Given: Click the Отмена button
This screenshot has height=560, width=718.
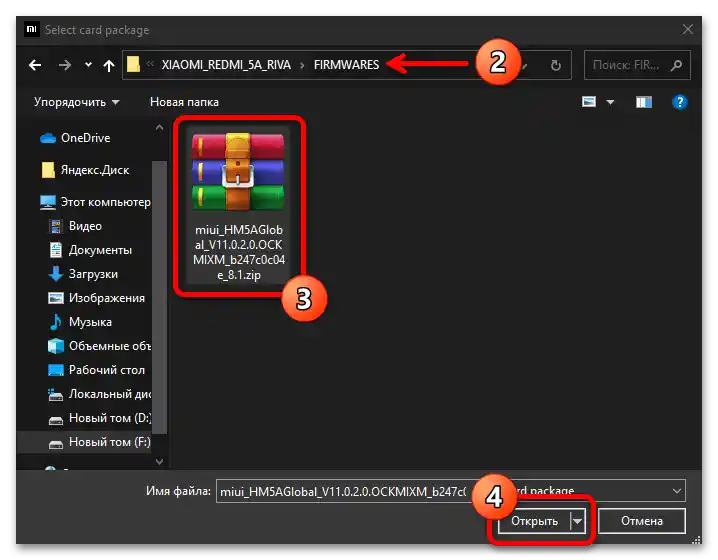Looking at the screenshot, I should [x=642, y=521].
